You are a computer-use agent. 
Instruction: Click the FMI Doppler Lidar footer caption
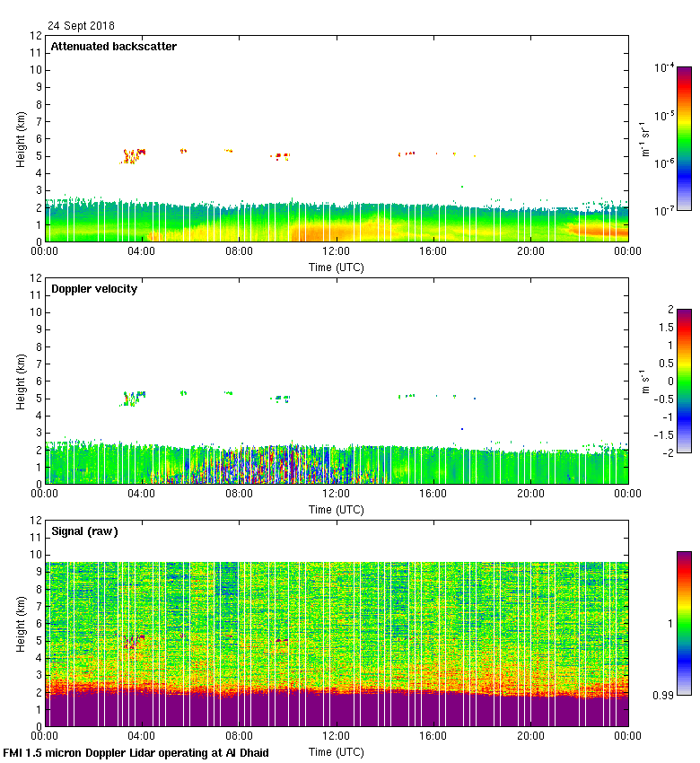click(x=136, y=753)
